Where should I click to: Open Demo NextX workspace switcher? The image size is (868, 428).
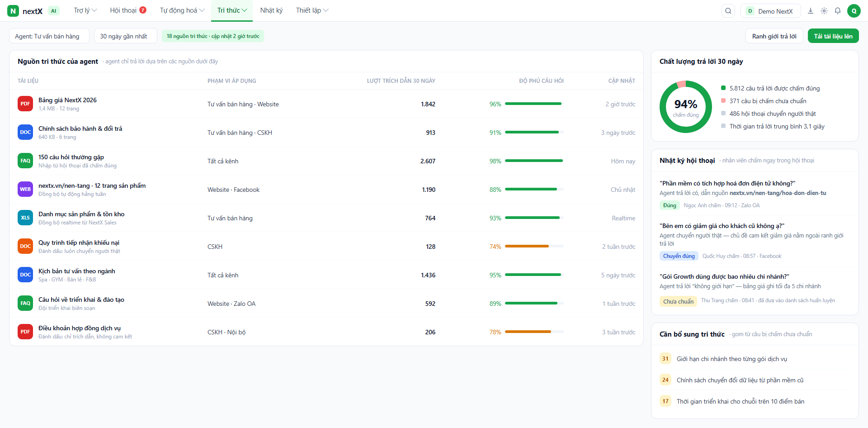[771, 11]
